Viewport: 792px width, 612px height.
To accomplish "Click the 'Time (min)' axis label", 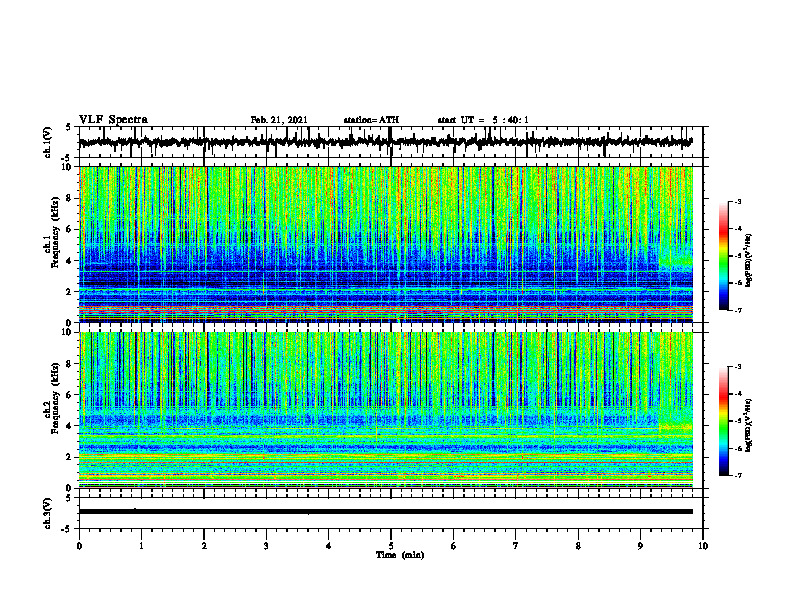I will (x=400, y=555).
